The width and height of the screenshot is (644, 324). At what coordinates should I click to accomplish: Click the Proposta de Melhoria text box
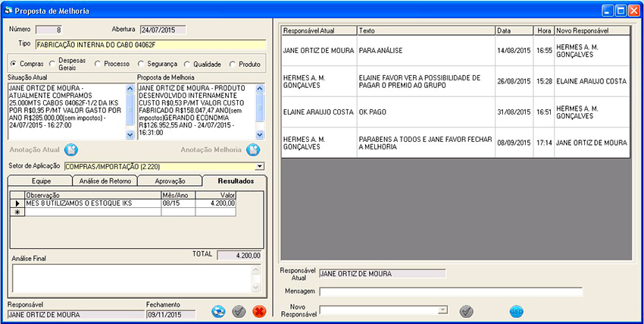click(x=196, y=112)
